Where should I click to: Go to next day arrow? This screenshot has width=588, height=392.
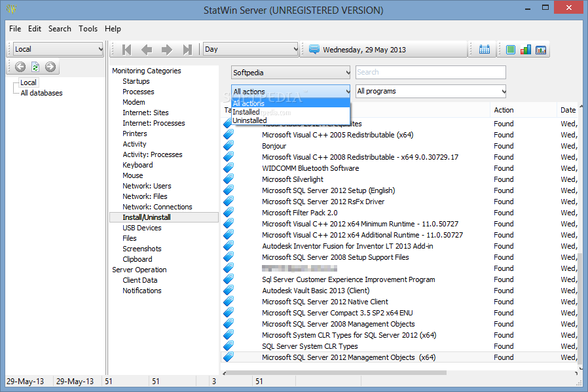(x=167, y=50)
